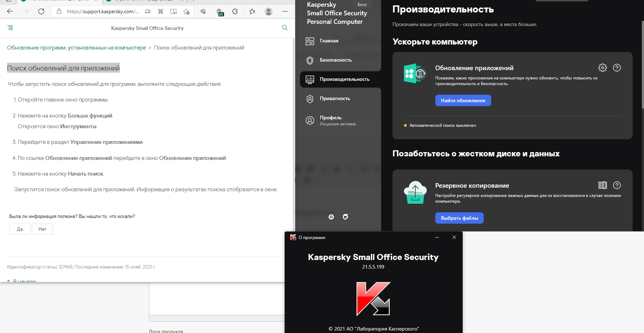Viewport: 644px width, 333px height.
Task: Open help for Обновление приложений
Action: pos(617,68)
